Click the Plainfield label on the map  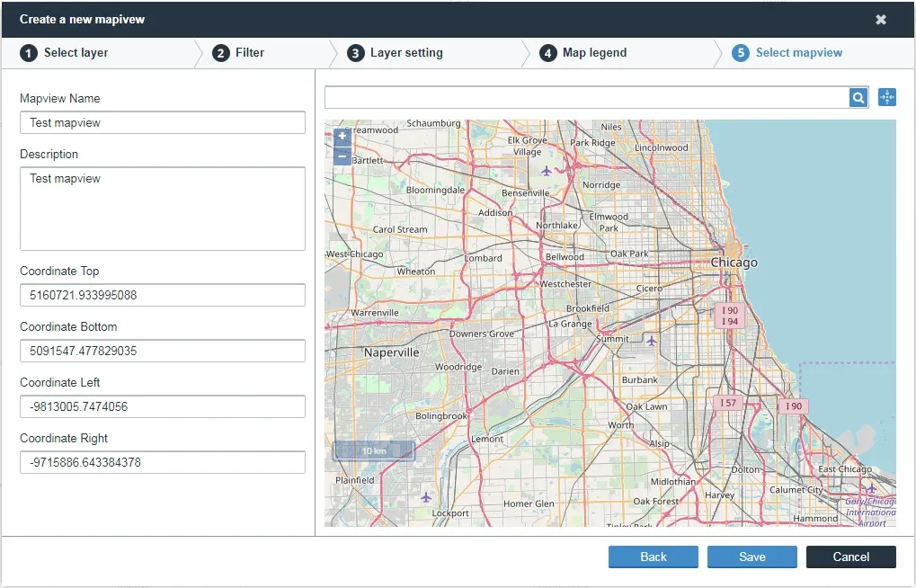pos(355,480)
